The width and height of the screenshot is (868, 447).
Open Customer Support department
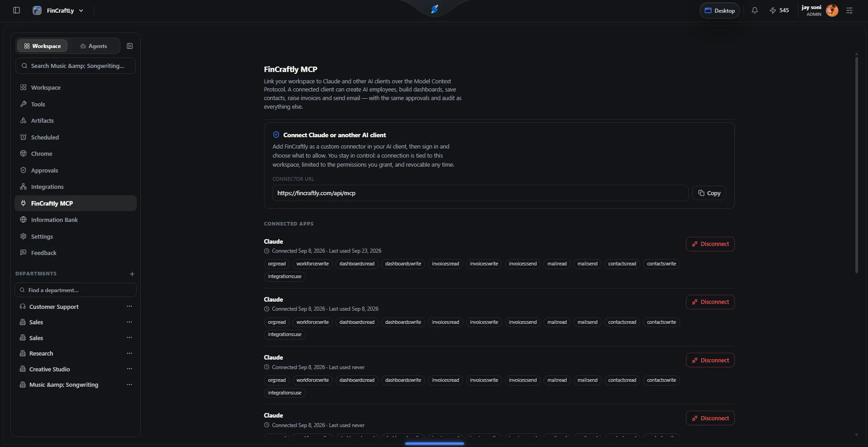coord(54,307)
